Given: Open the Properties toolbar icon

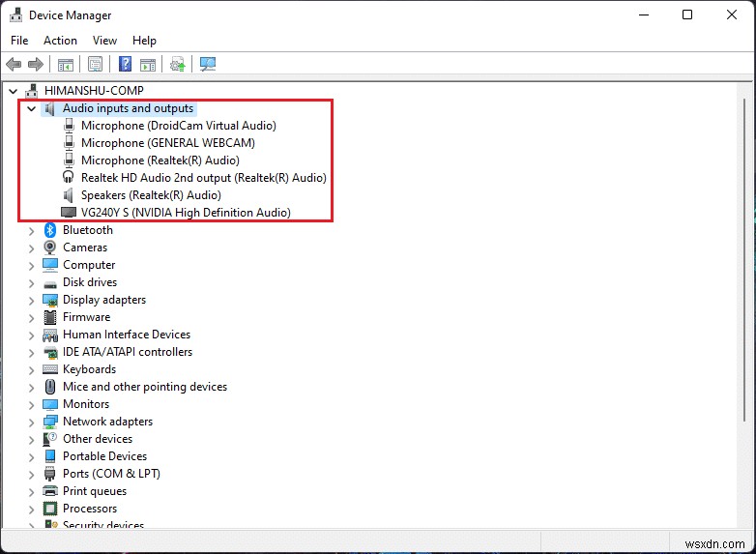Looking at the screenshot, I should coord(95,64).
